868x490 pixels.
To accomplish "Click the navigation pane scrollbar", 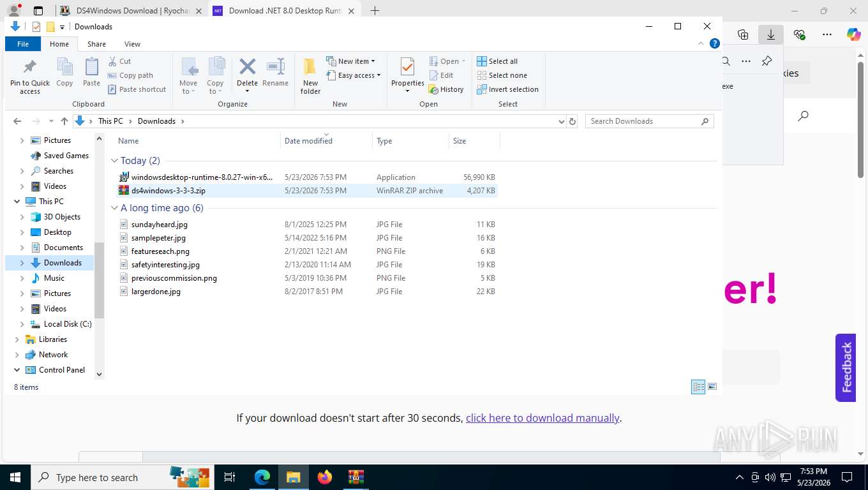I will pos(99,280).
